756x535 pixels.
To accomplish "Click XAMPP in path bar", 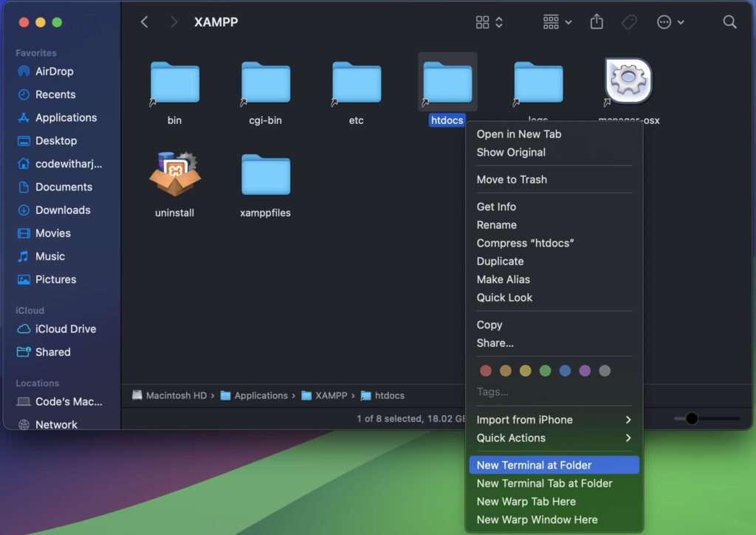I will tap(325, 396).
